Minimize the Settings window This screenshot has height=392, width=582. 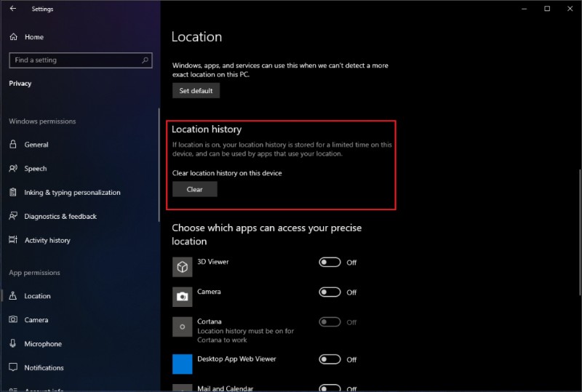[x=524, y=8]
